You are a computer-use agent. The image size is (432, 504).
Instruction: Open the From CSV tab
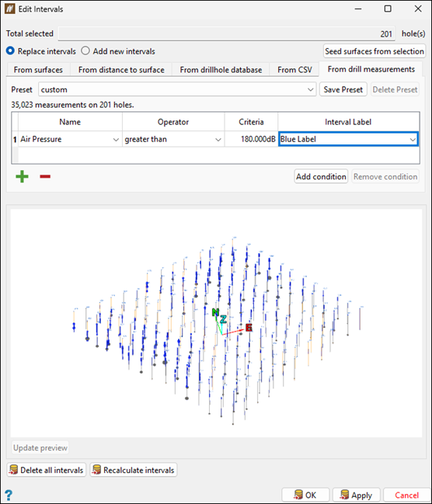pyautogui.click(x=294, y=70)
